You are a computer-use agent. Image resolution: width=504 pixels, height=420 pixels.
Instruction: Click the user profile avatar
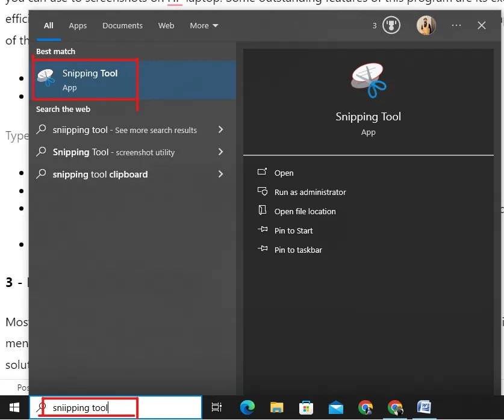(426, 25)
